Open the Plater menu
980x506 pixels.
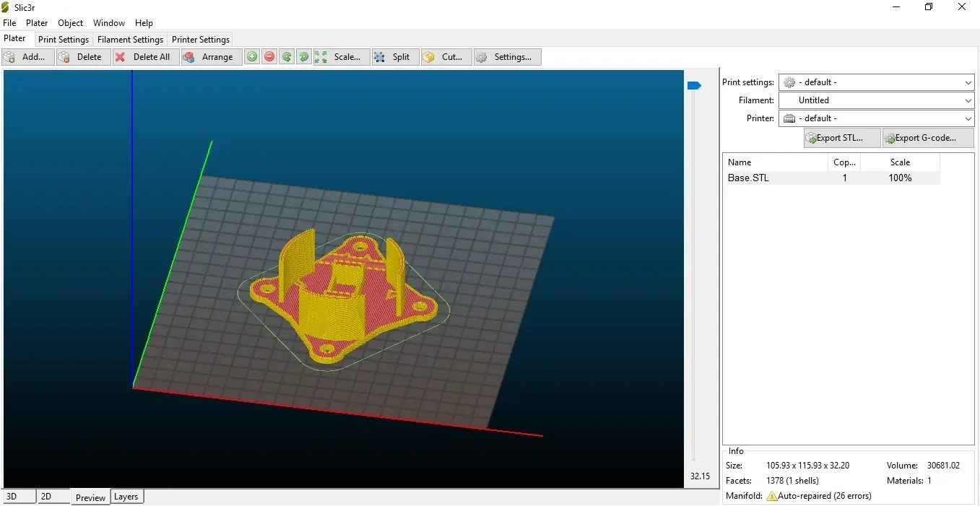(x=37, y=23)
